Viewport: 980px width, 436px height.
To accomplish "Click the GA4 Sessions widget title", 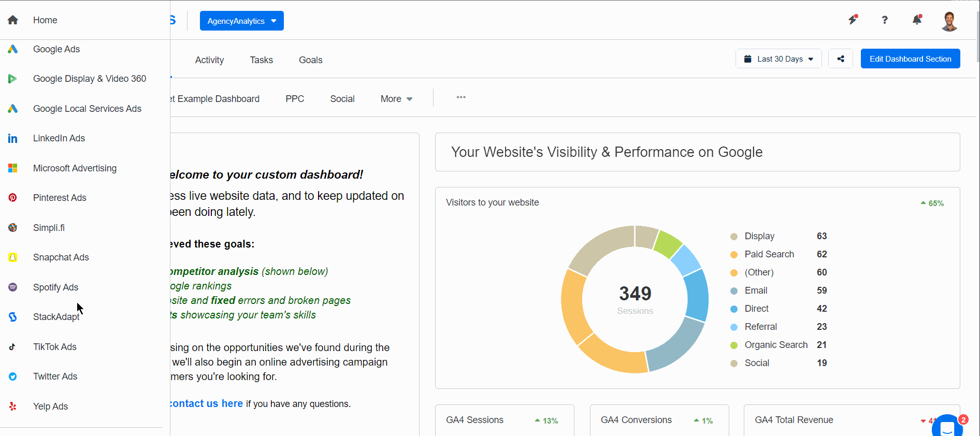I will point(474,420).
